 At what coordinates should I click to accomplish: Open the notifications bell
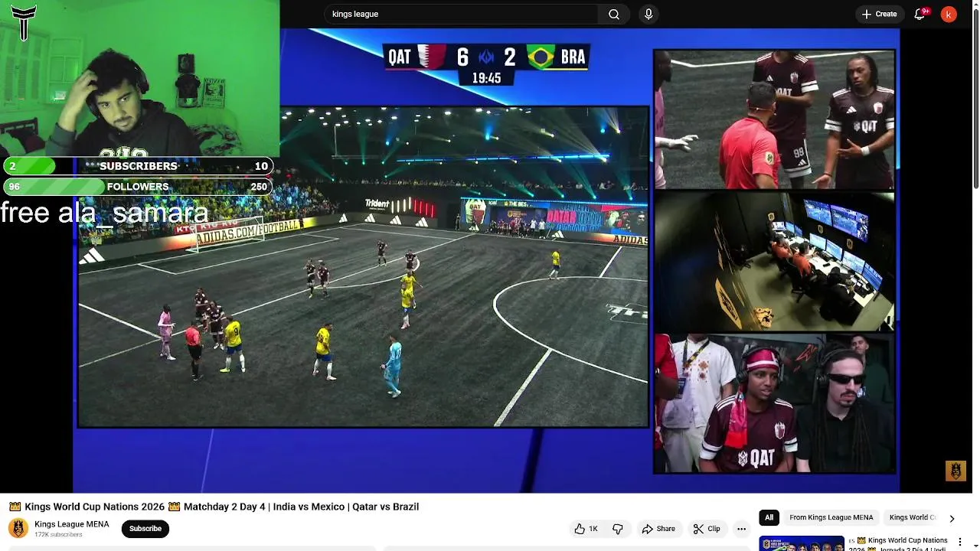(920, 14)
